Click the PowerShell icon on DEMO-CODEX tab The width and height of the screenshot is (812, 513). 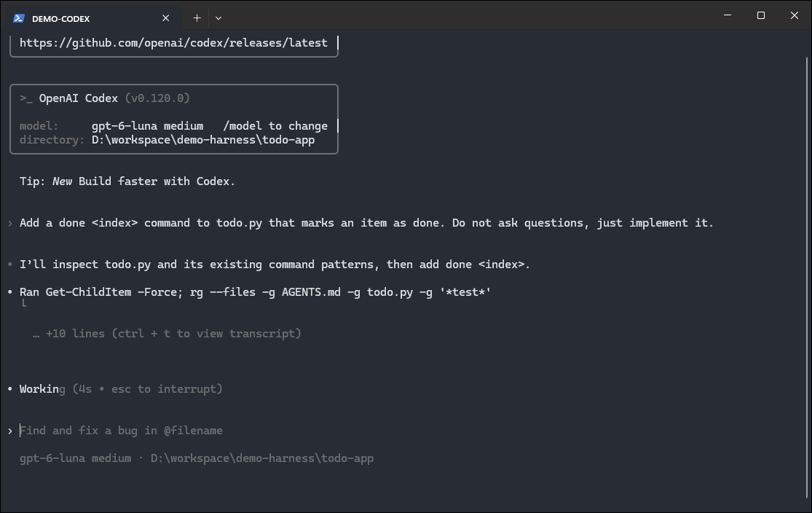(x=19, y=18)
